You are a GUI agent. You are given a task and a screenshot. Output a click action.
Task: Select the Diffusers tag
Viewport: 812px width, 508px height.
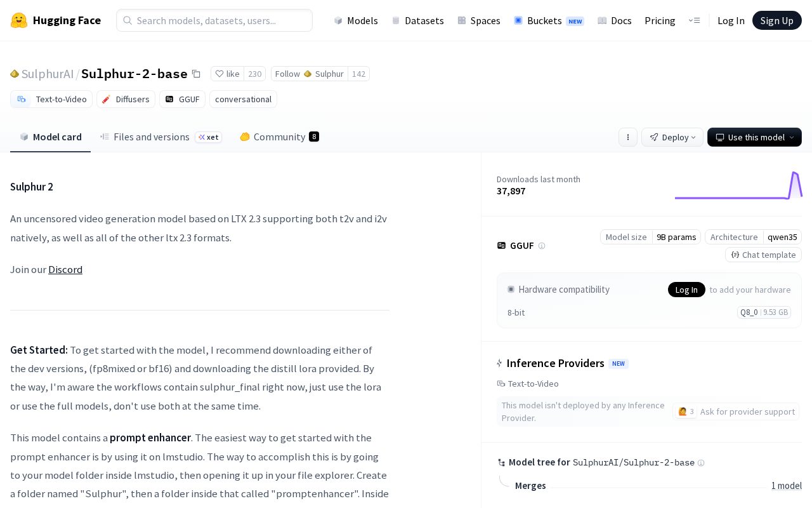(126, 99)
